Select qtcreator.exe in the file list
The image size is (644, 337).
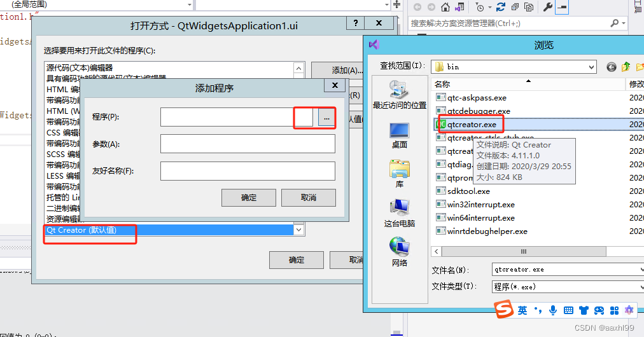[466, 125]
